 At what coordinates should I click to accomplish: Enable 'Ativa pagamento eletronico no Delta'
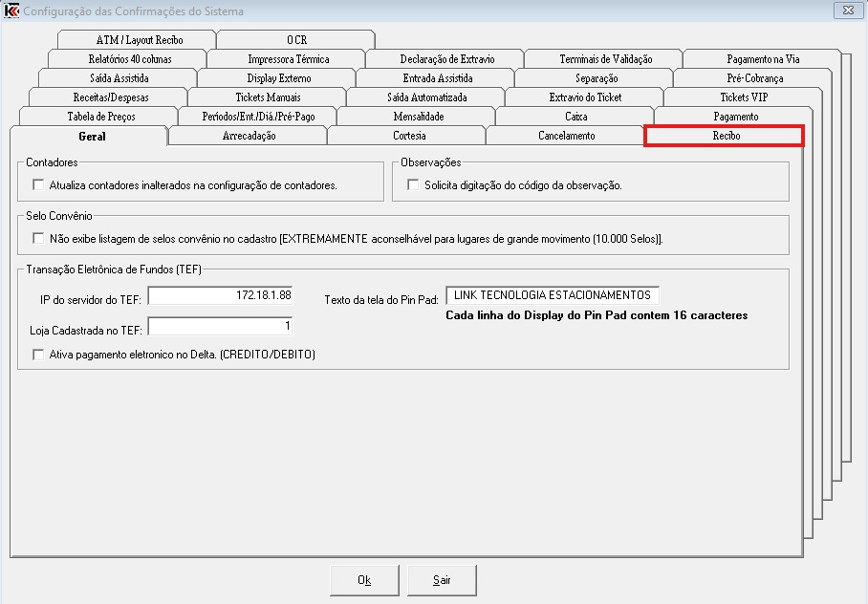coord(39,355)
